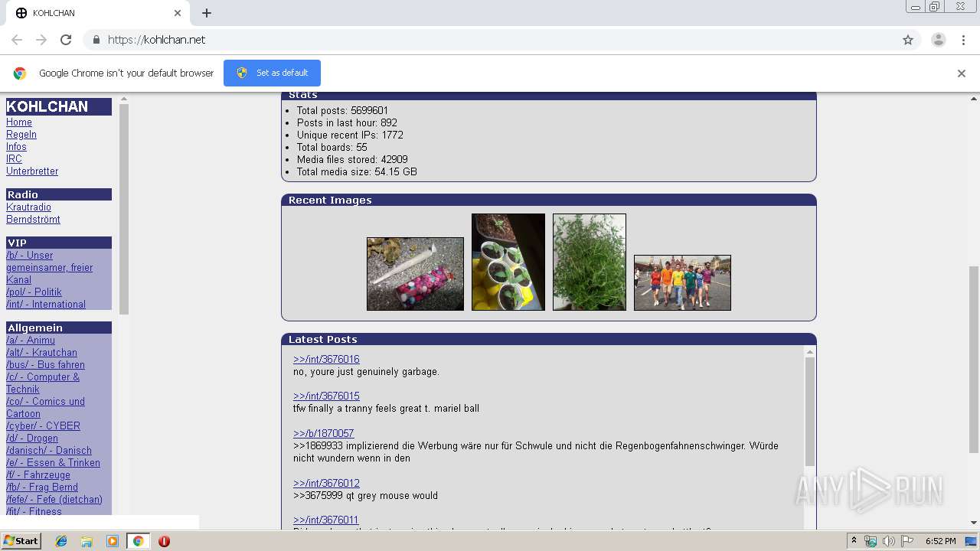Open the /a/ - Animu board
The width and height of the screenshot is (980, 551).
click(31, 341)
